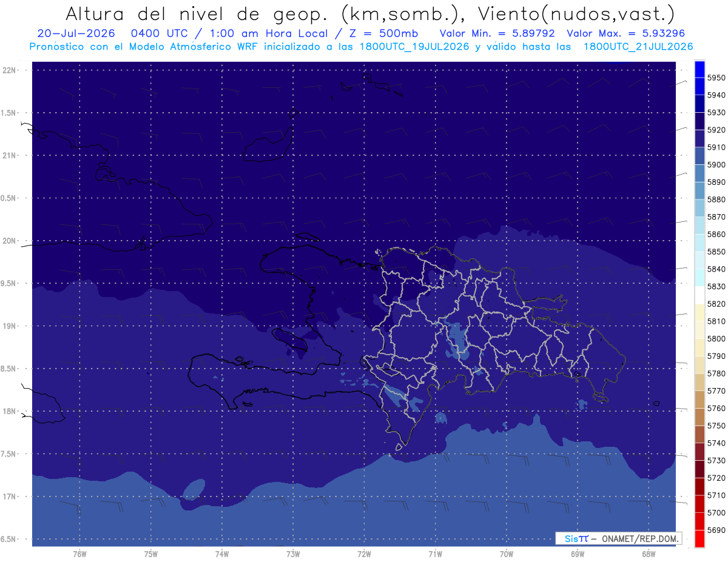This screenshot has width=728, height=562.
Task: Click the '17N' latitude axis label
Action: [10, 497]
